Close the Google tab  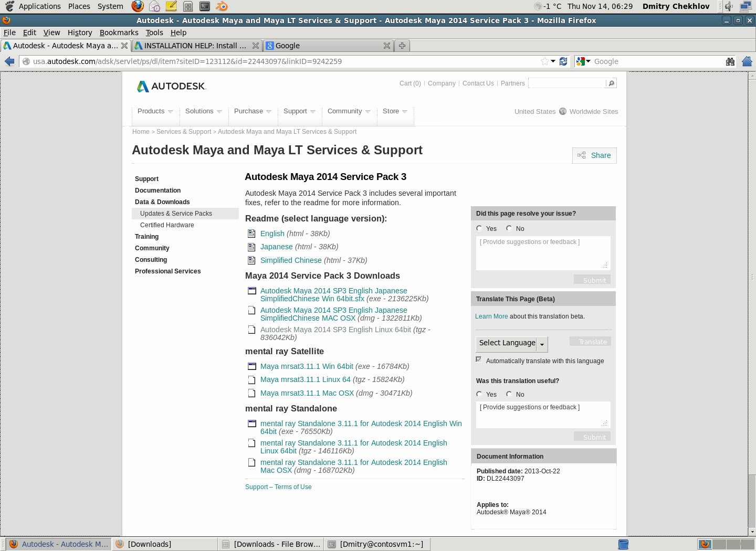[x=387, y=46]
